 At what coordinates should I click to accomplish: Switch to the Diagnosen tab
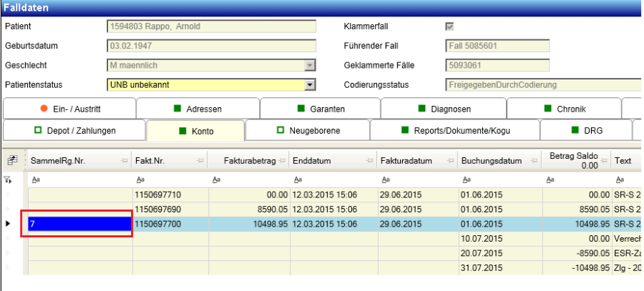pyautogui.click(x=443, y=109)
